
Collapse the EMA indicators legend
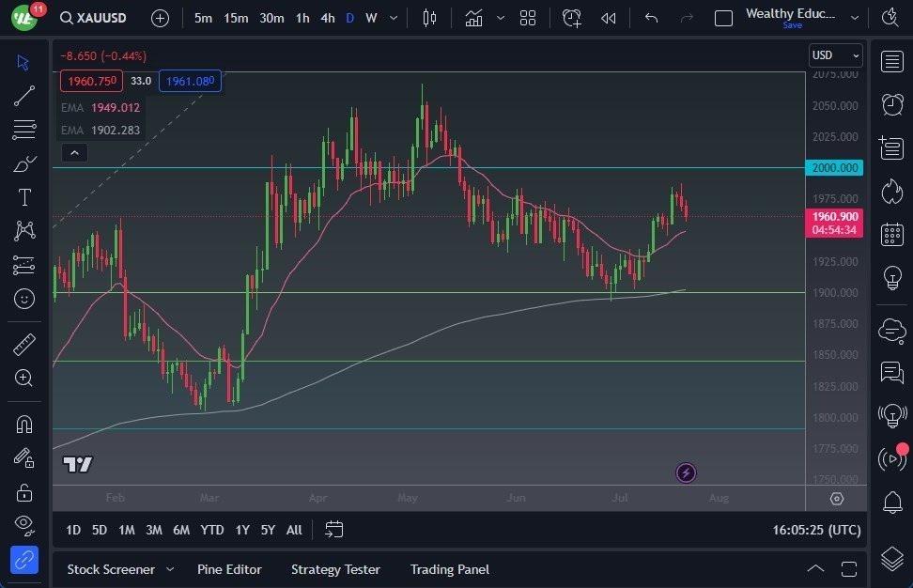(x=74, y=152)
